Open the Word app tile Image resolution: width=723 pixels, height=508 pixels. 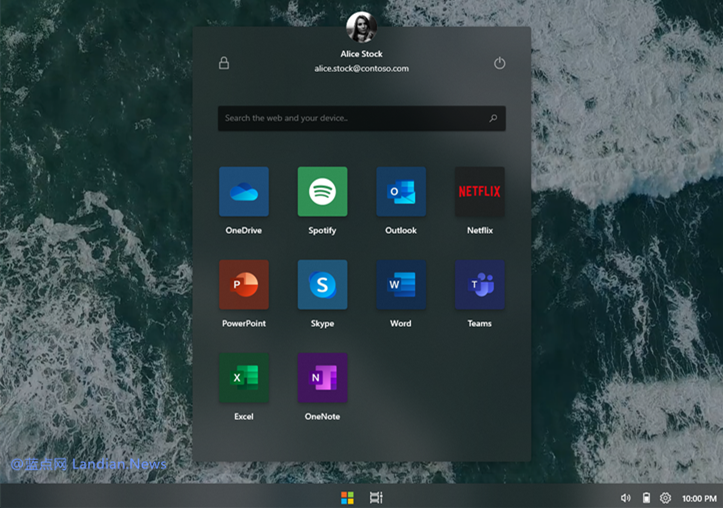coord(401,285)
